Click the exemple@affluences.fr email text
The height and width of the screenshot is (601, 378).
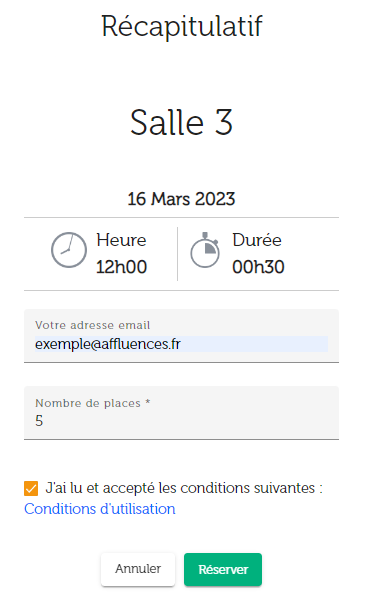point(108,344)
